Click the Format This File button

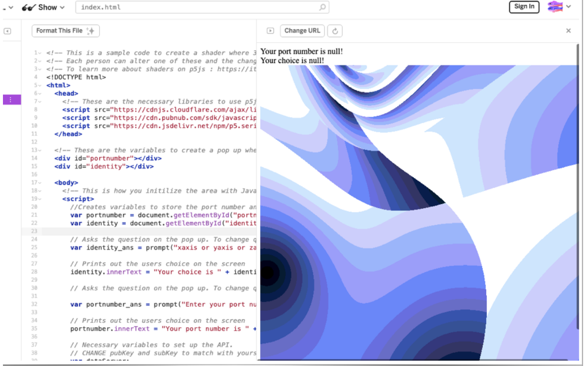(65, 31)
